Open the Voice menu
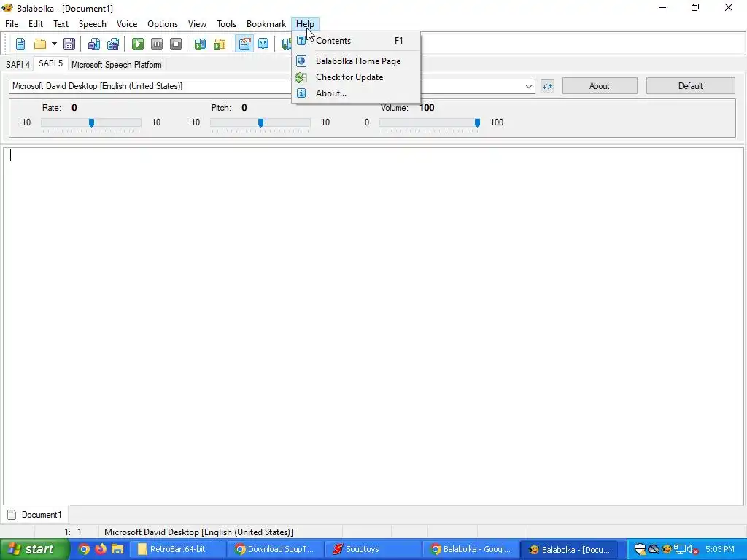747x560 pixels. coord(127,24)
